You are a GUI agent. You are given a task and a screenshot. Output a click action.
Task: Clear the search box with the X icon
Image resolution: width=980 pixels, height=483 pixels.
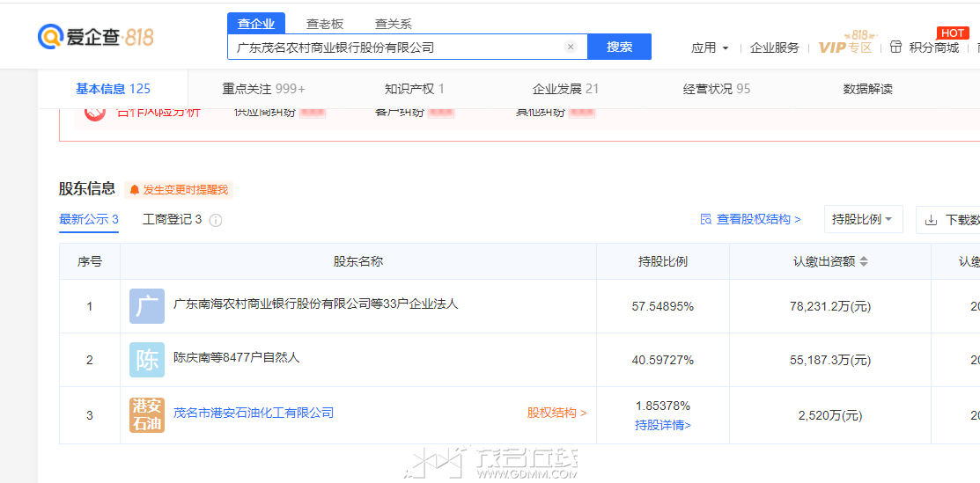pyautogui.click(x=570, y=47)
